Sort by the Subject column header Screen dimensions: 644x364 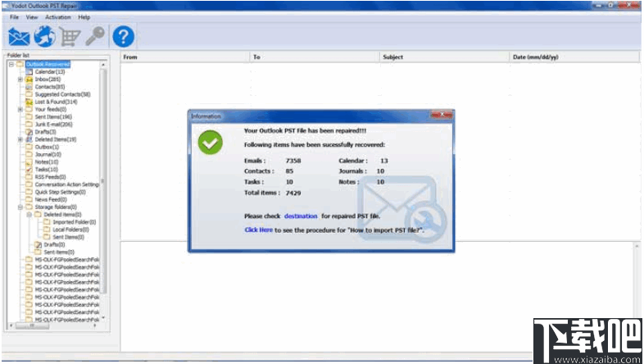[445, 57]
